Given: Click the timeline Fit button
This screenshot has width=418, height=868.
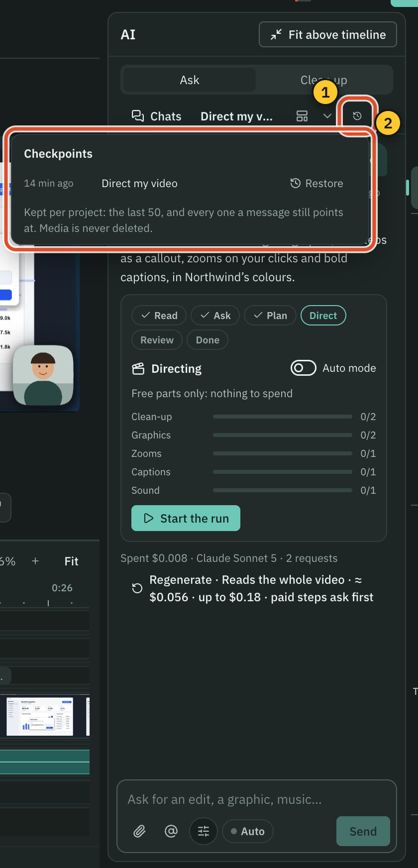Looking at the screenshot, I should [x=71, y=561].
